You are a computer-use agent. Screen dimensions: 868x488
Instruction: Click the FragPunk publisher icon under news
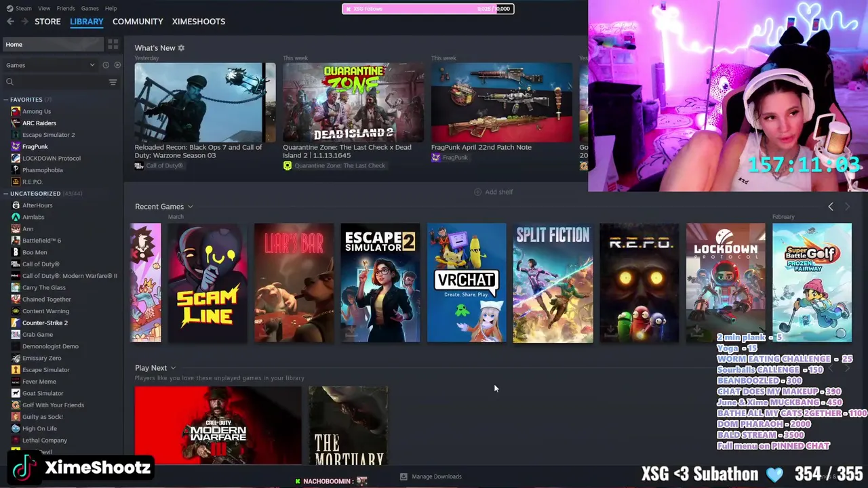click(435, 157)
